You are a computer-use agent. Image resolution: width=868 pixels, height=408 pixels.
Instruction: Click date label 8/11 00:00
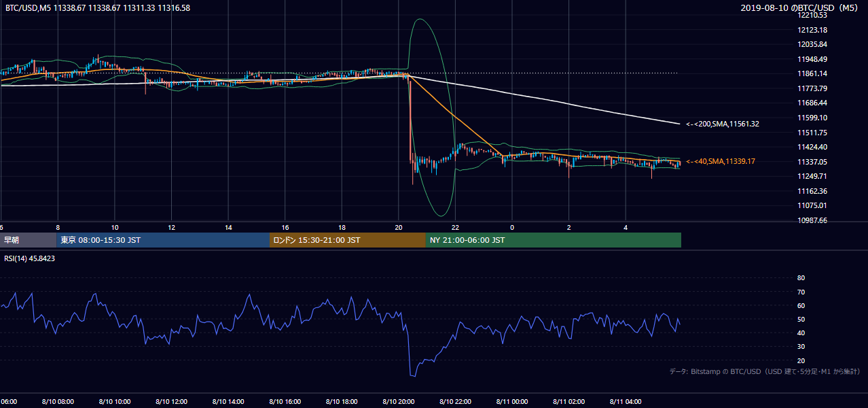click(x=512, y=402)
